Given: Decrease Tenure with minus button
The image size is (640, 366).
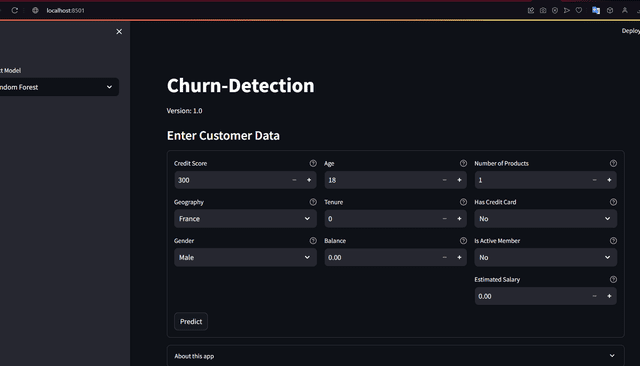Looking at the screenshot, I should pos(444,219).
